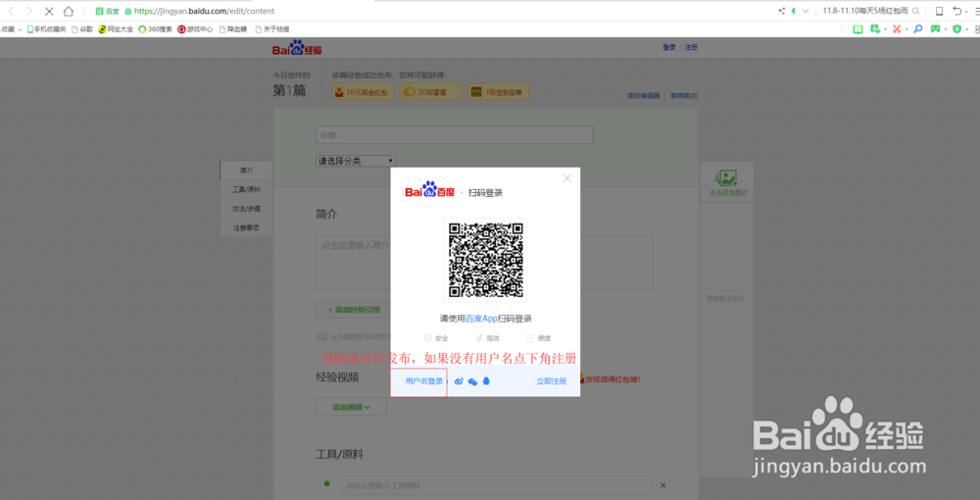This screenshot has width=980, height=500.
Task: Open the 谷歌 bookmark
Action: [x=82, y=29]
